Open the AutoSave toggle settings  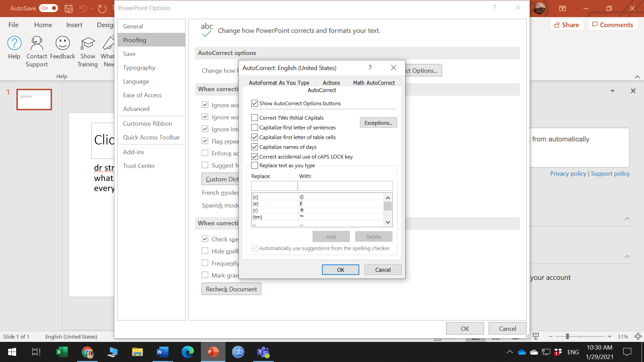(x=47, y=8)
